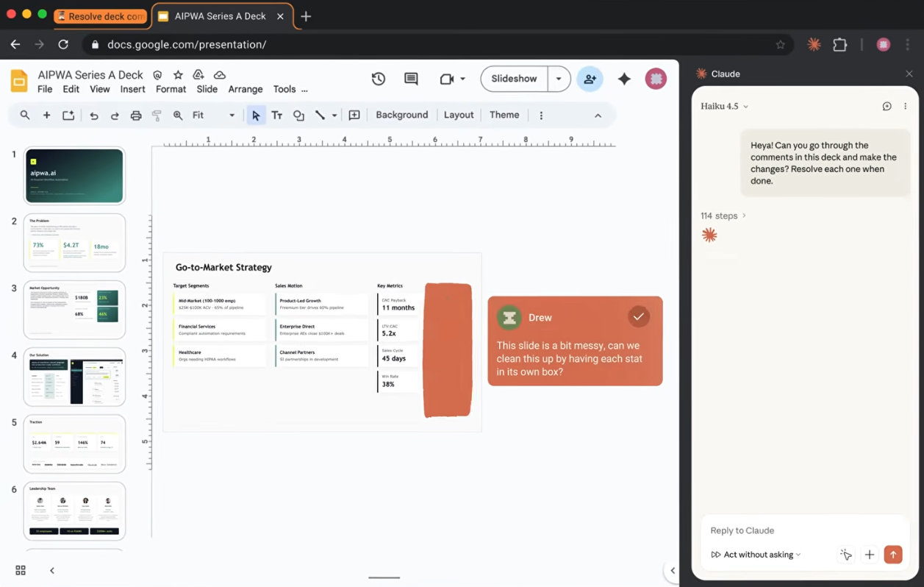Select the text box tool
Screen dimensions: 924x587
click(x=277, y=115)
